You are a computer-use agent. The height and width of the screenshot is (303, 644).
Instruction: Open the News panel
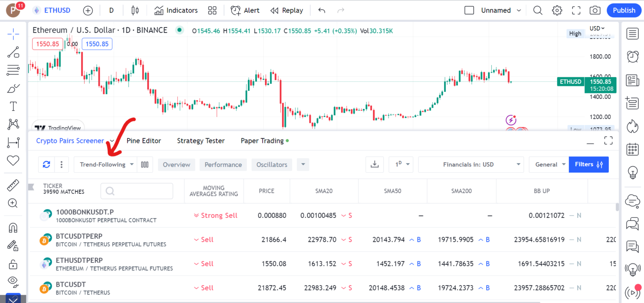pos(633,80)
